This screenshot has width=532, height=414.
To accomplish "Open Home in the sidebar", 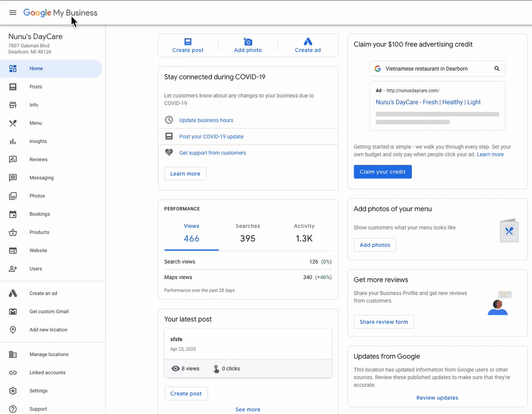I will point(51,69).
